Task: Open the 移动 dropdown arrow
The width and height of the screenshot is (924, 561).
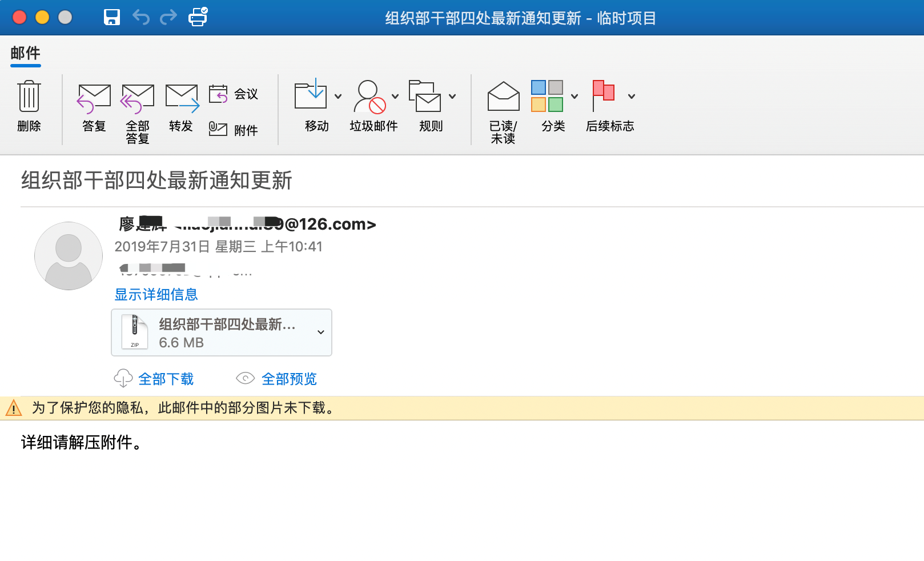Action: pyautogui.click(x=338, y=97)
